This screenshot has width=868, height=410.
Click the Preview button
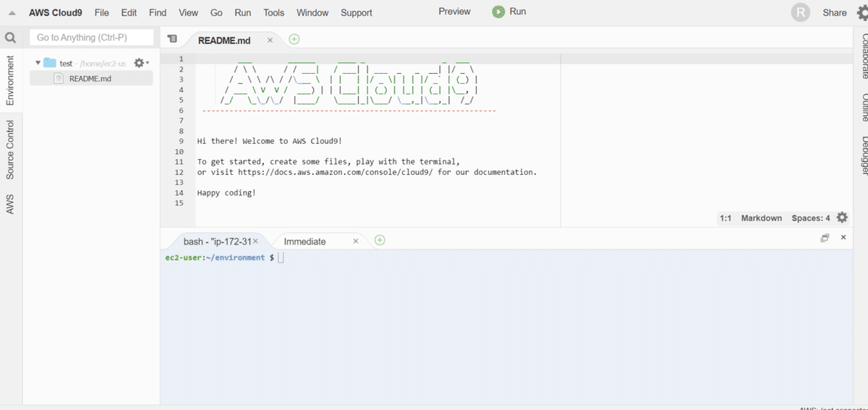click(454, 12)
